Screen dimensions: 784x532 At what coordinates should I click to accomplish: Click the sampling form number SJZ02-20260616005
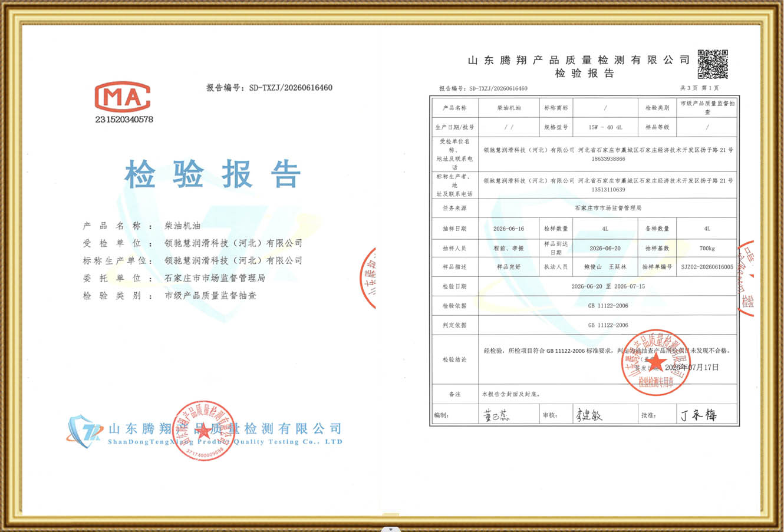[707, 267]
